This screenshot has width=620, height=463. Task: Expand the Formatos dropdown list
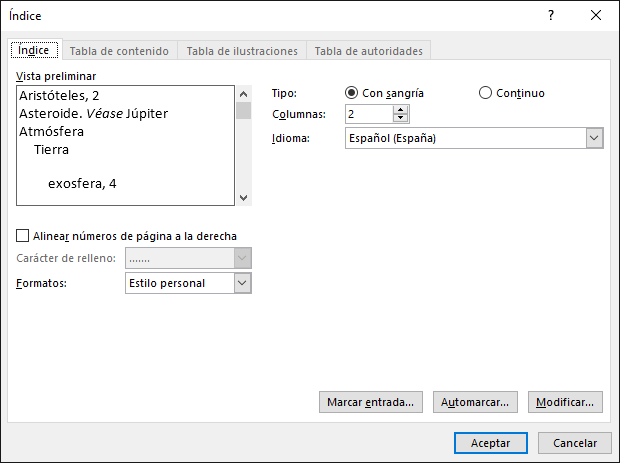click(242, 283)
